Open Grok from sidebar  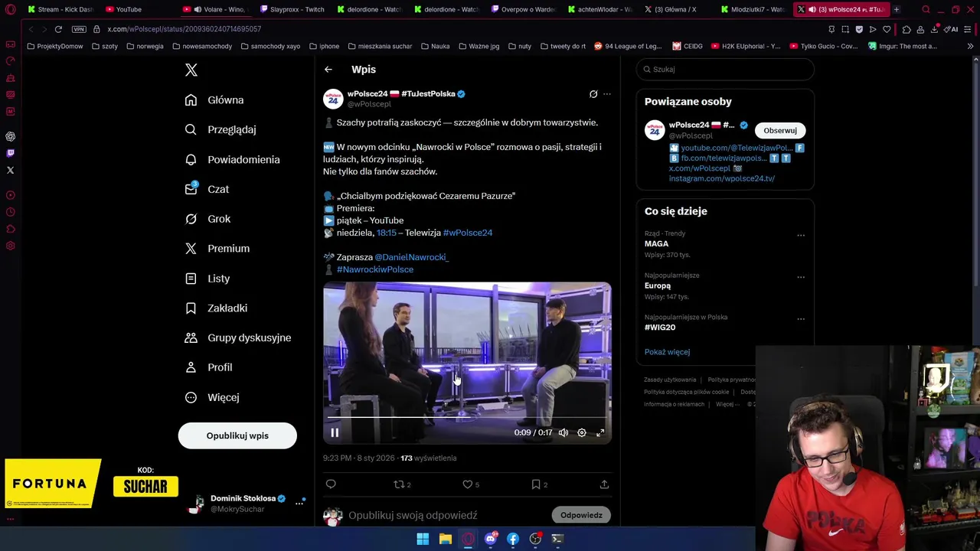(208, 219)
